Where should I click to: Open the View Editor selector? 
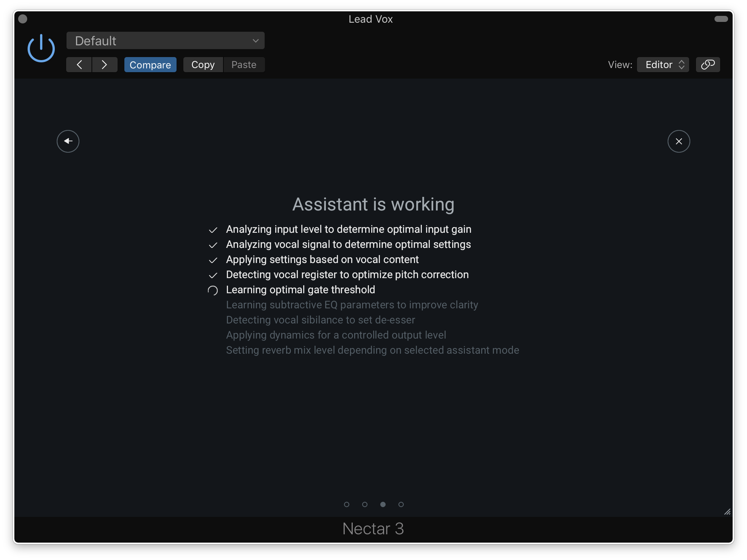click(663, 65)
